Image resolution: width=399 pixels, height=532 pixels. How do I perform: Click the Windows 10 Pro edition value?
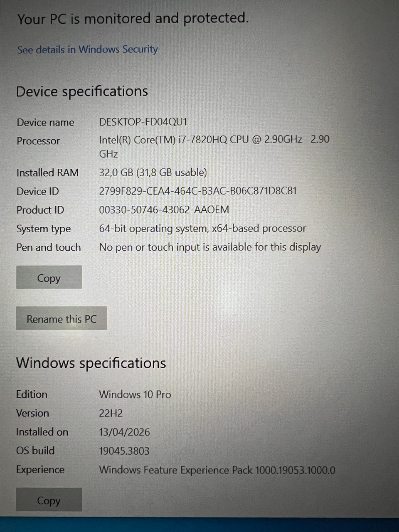(x=135, y=394)
